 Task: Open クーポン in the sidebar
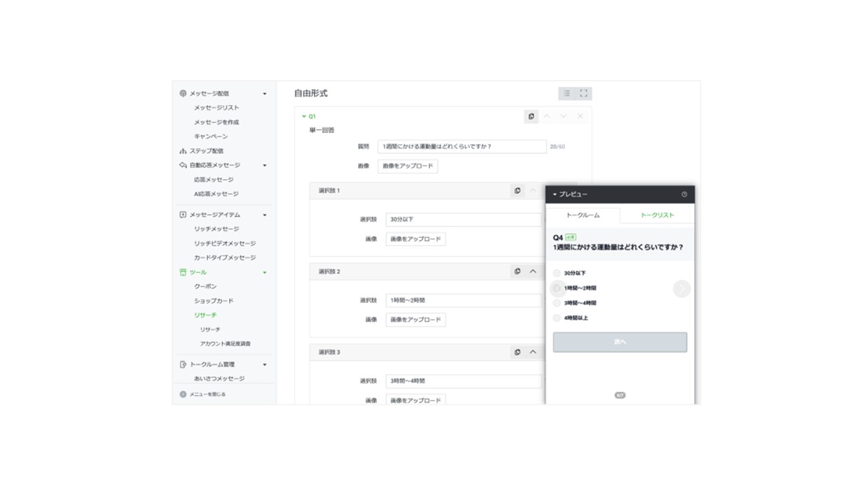click(x=205, y=287)
